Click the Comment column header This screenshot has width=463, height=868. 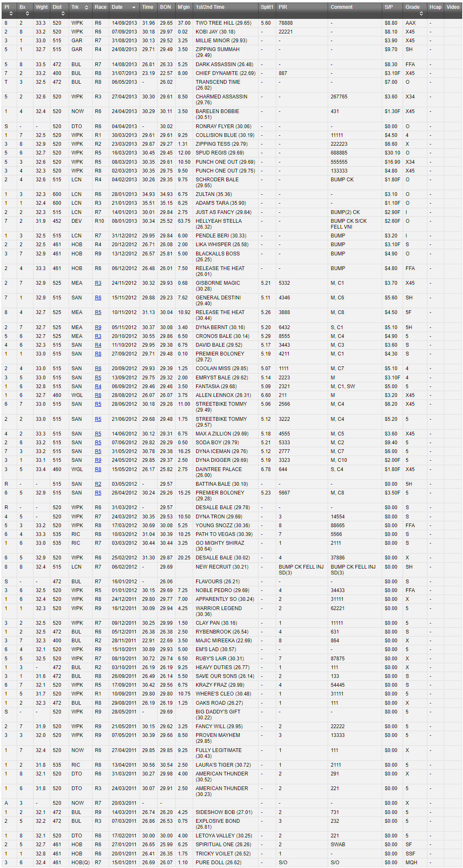pos(341,7)
